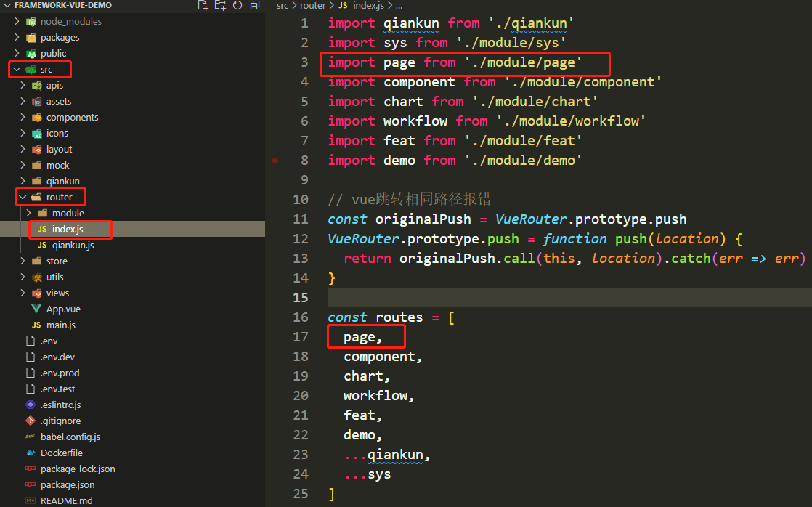Expand the public folder chevron
Viewport: 812px width, 507px height.
click(17, 53)
